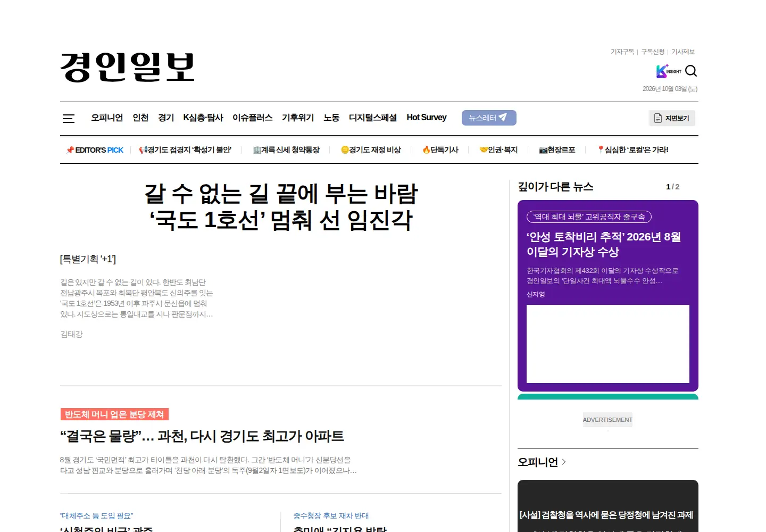Click the 뉴스레터 button
Screen dimensions: 766x532
coord(489,118)
